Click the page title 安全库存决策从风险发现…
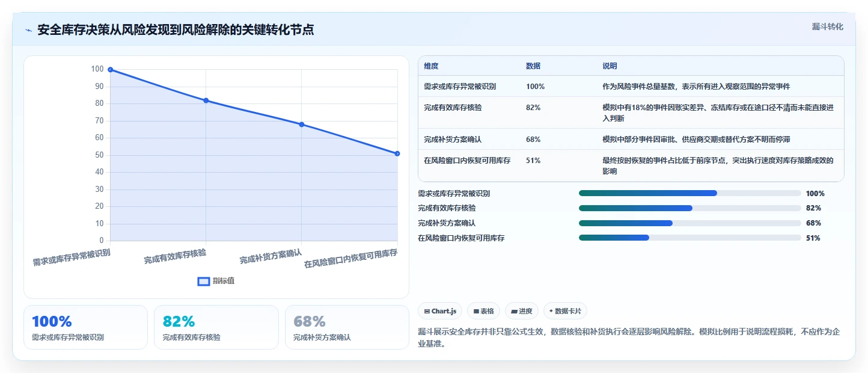This screenshot has width=868, height=373. tap(176, 30)
